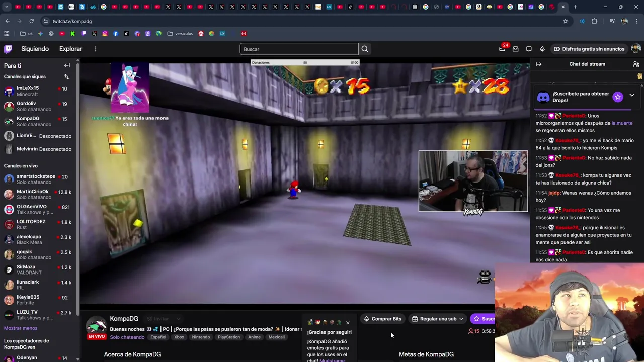
Task: Close the Gracias por seguir popup
Action: [x=347, y=323]
